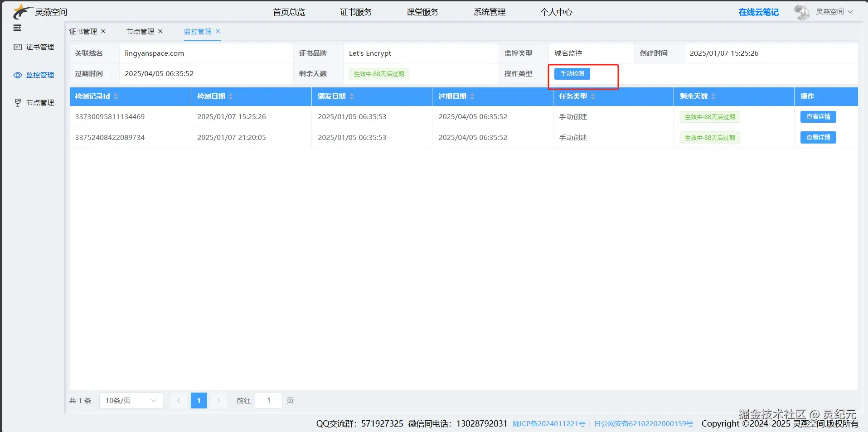Open the 在线云笔记 link
The width and height of the screenshot is (868, 432).
[759, 12]
